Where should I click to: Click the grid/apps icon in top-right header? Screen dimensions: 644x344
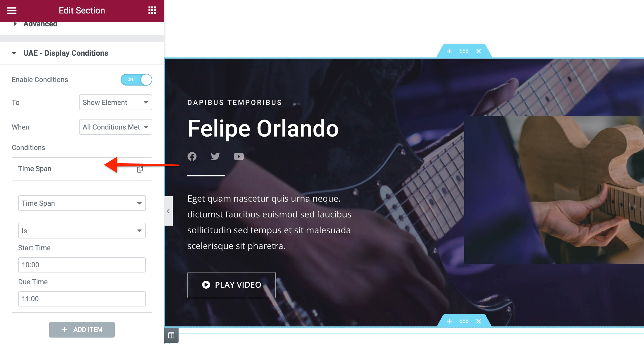(x=152, y=10)
